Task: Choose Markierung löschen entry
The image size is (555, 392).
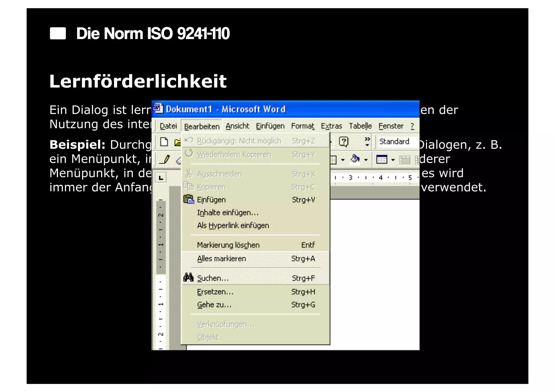Action: pyautogui.click(x=255, y=245)
